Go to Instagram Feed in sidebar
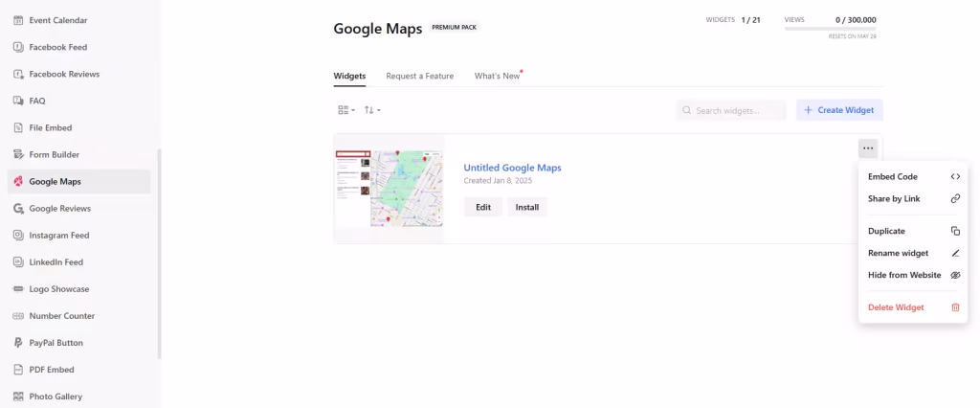 [x=78, y=236]
